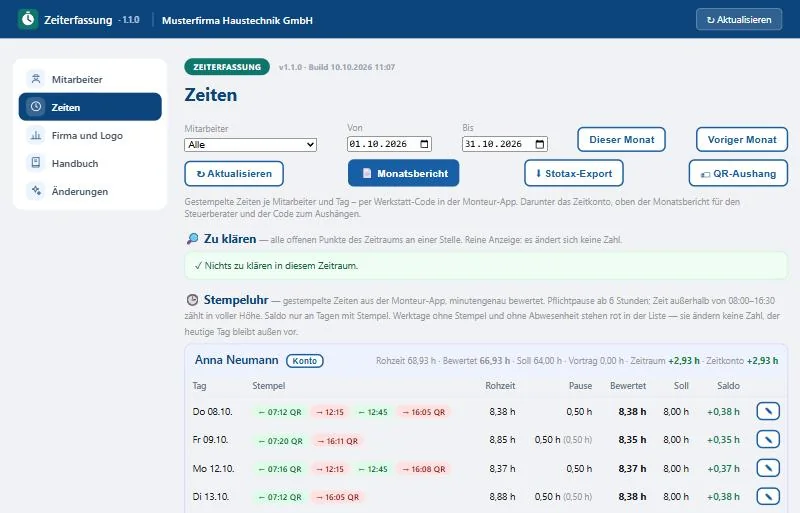Click the header Aktualisieren button
The width and height of the screenshot is (800, 513).
tap(739, 19)
